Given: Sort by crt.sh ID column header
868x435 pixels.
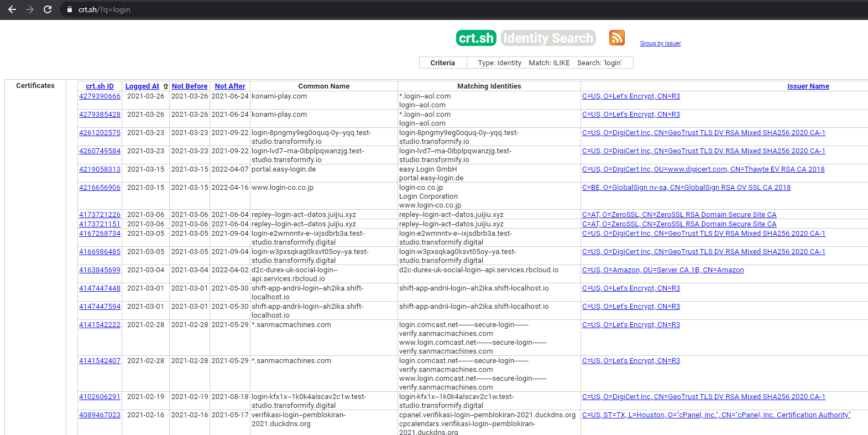Looking at the screenshot, I should coord(100,86).
